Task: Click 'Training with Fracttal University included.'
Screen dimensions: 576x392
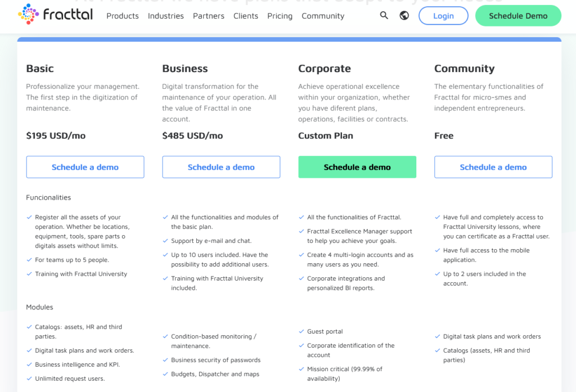Action: 217,283
